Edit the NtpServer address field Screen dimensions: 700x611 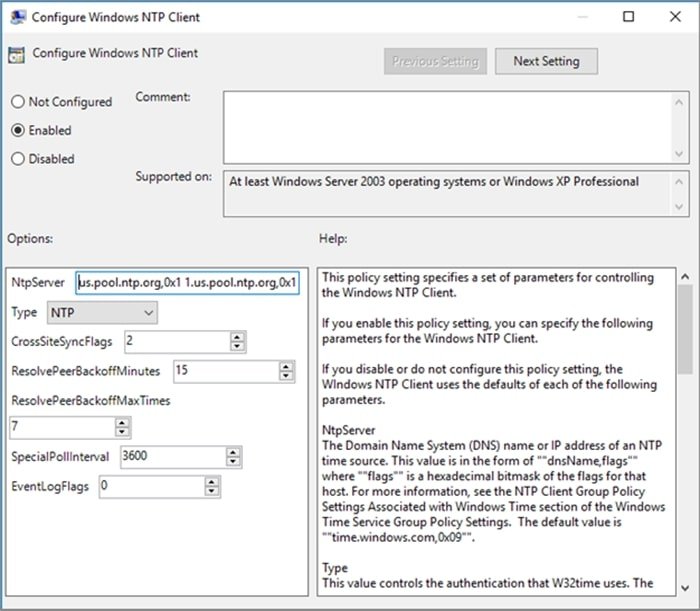[187, 283]
